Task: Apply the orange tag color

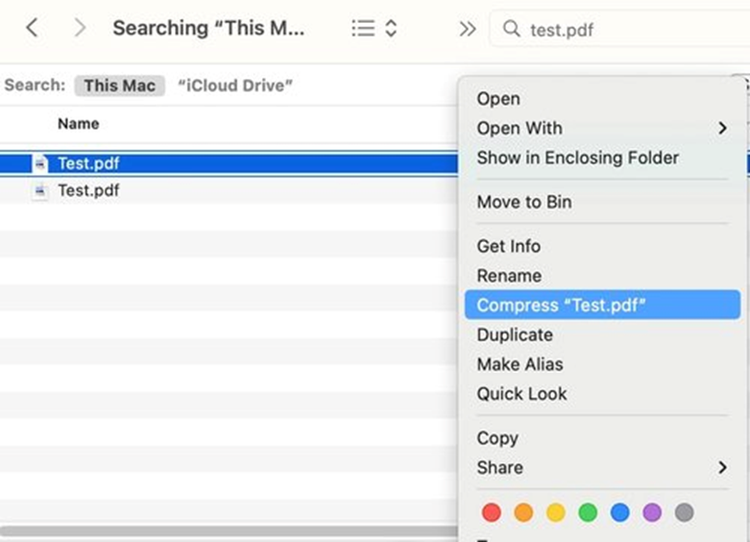Action: 523,512
